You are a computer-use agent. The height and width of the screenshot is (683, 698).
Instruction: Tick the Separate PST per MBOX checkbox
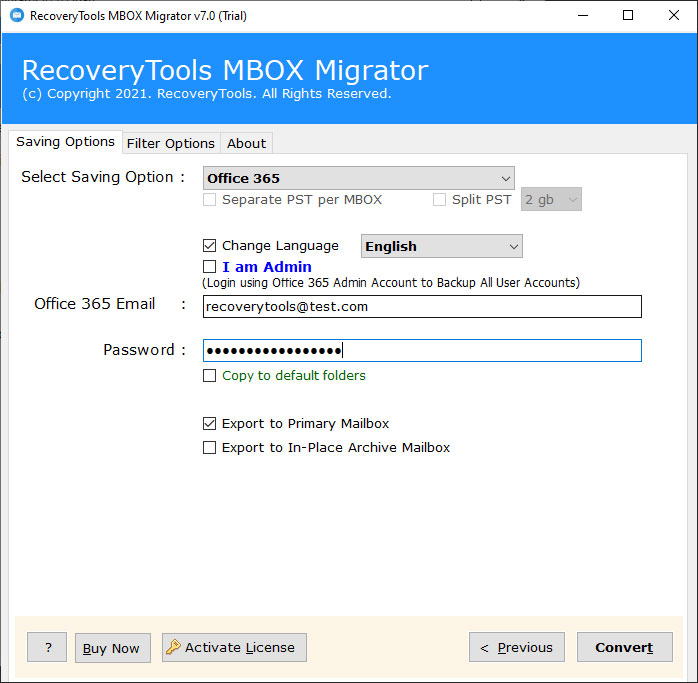[209, 199]
